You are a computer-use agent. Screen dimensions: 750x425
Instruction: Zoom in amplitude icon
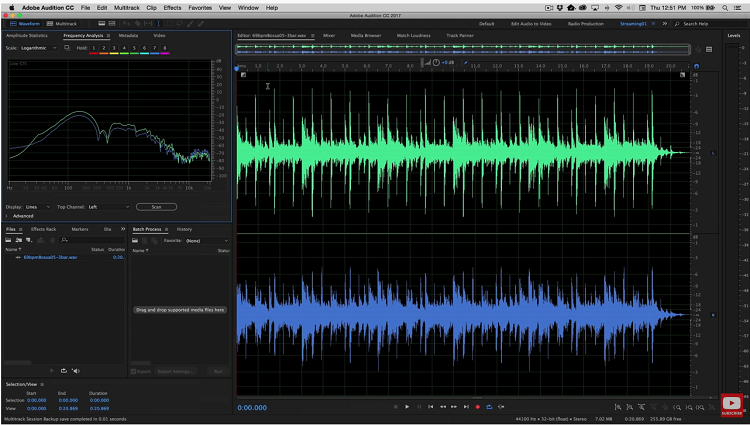point(618,407)
